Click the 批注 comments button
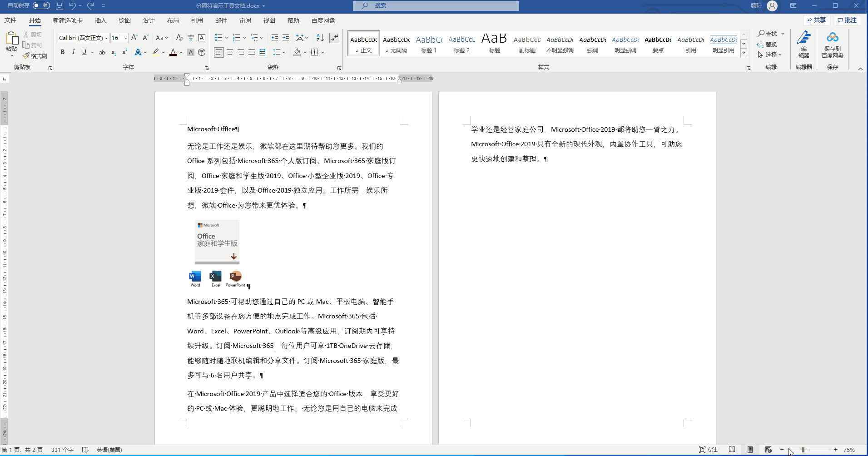The height and width of the screenshot is (456, 868). 848,20
